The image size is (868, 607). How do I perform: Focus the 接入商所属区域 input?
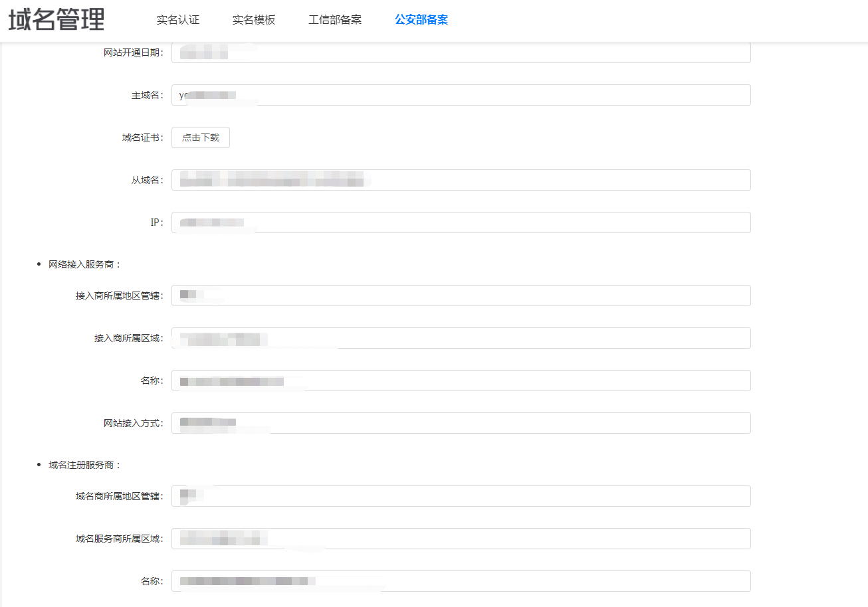tap(461, 338)
